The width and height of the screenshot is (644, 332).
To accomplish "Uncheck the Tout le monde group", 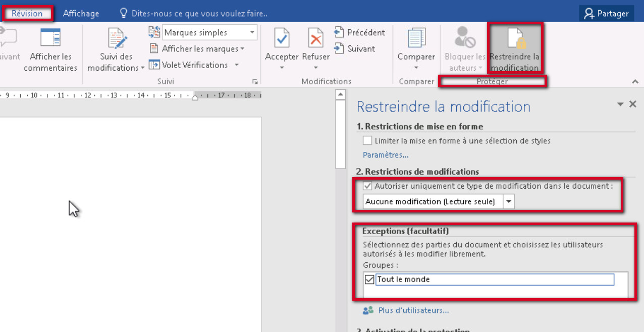I will pyautogui.click(x=369, y=280).
